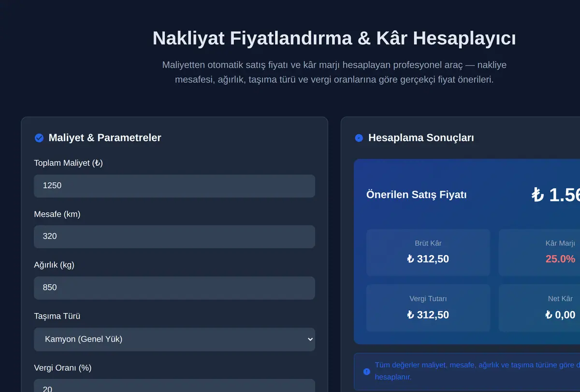Click the Hesaplama Sonuçları header icon
Image resolution: width=580 pixels, height=392 pixels.
[x=359, y=138]
